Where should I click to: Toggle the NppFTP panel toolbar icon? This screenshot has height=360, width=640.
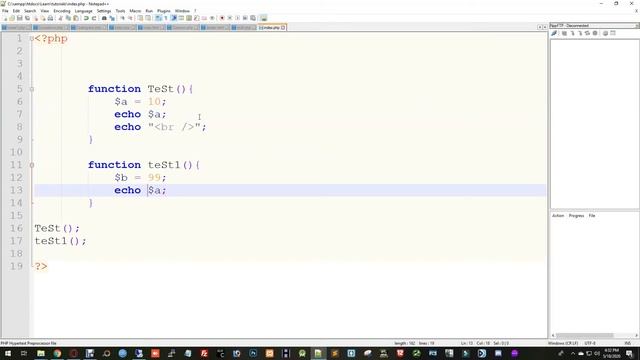[x=263, y=18]
